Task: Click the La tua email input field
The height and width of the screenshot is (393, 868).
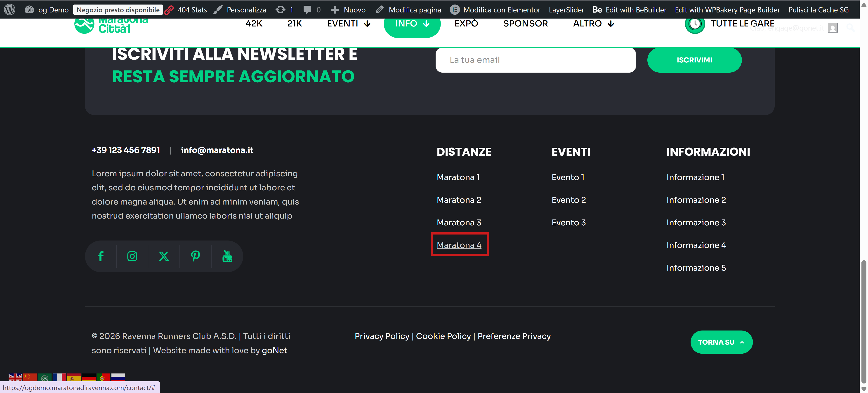Action: (x=535, y=60)
